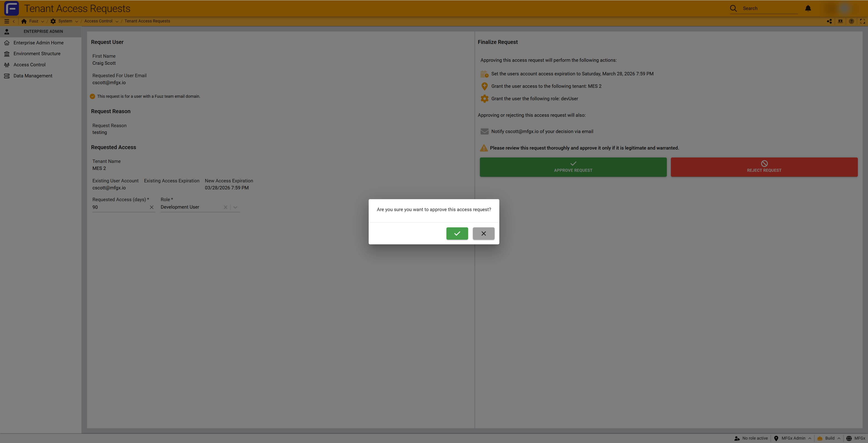868x443 pixels.
Task: Click the Fuuz domain verified check icon
Action: point(92,96)
